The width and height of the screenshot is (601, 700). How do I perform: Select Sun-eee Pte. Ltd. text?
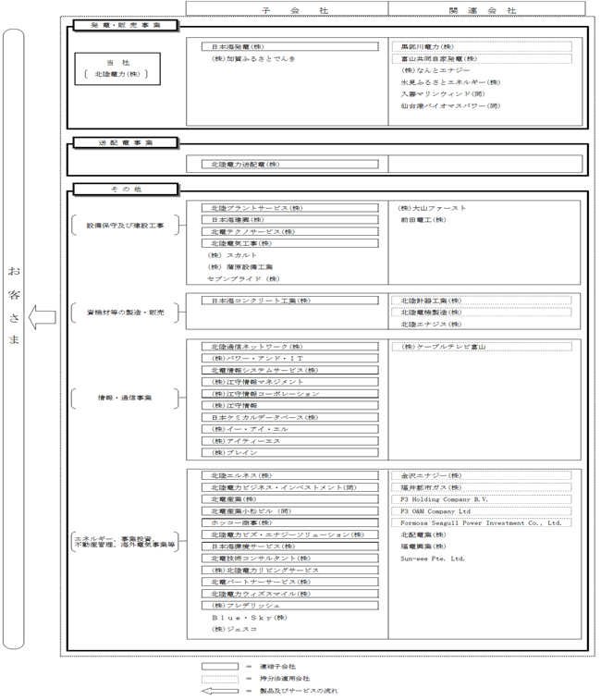[x=433, y=559]
